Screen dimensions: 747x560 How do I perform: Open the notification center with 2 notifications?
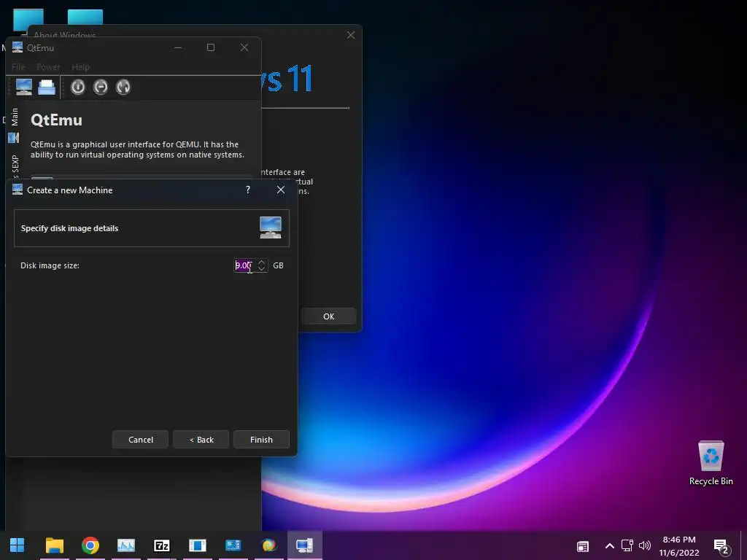pyautogui.click(x=721, y=547)
